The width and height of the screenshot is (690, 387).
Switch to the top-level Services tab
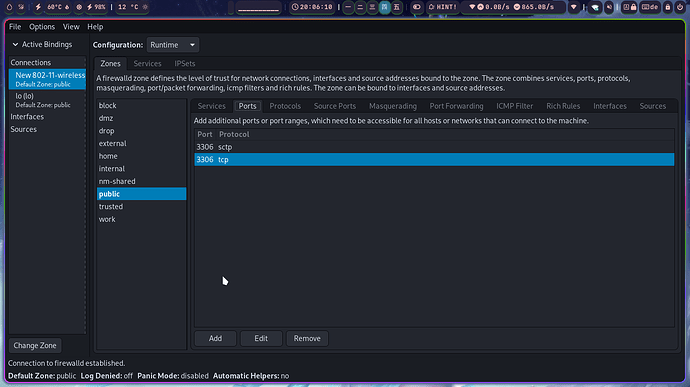[147, 63]
